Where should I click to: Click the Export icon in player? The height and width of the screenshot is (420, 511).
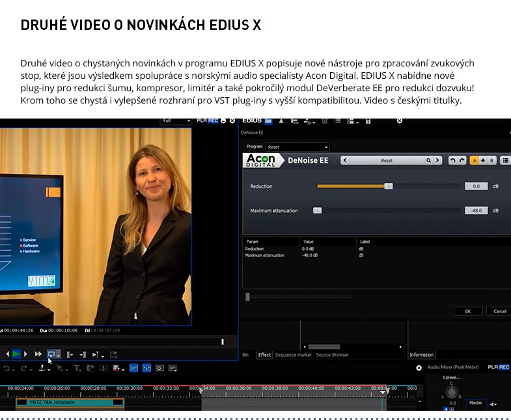click(x=113, y=354)
